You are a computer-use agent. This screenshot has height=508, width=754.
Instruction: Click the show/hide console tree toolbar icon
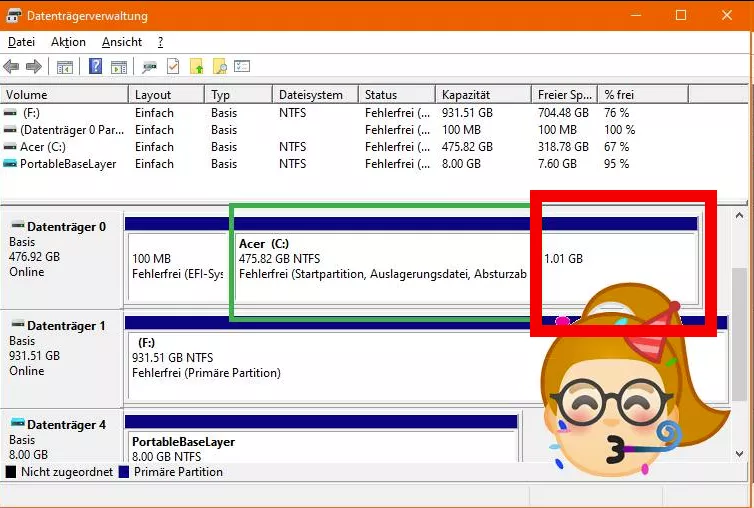[x=65, y=66]
